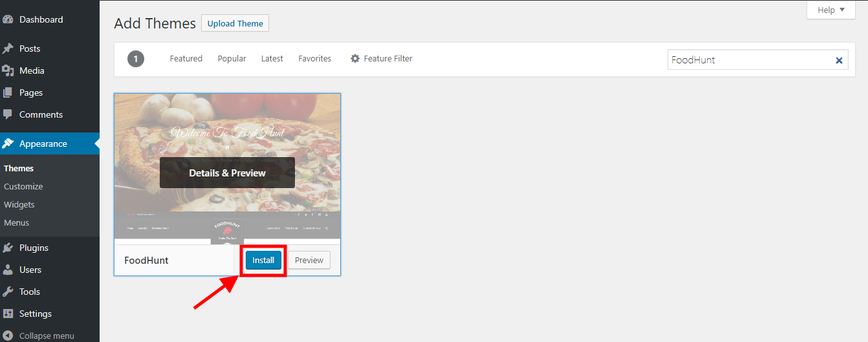Install the FoodHunt theme
The height and width of the screenshot is (342, 868).
click(263, 260)
